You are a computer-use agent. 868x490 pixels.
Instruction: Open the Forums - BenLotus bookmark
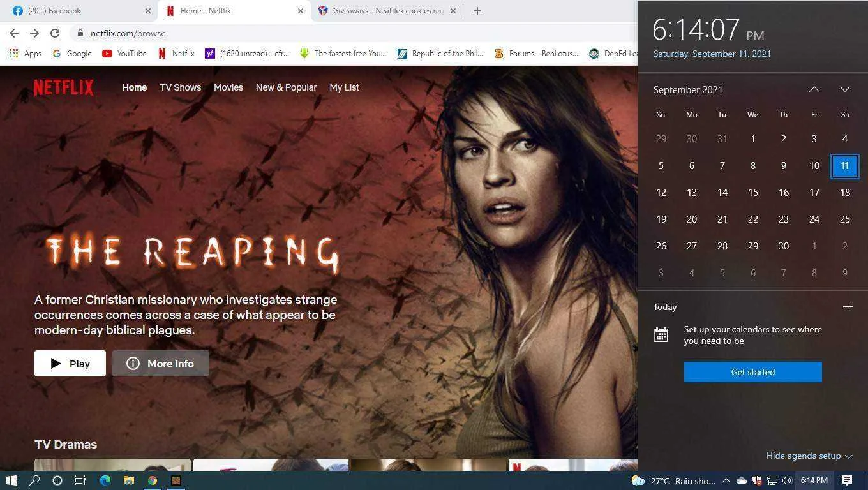[x=537, y=54]
